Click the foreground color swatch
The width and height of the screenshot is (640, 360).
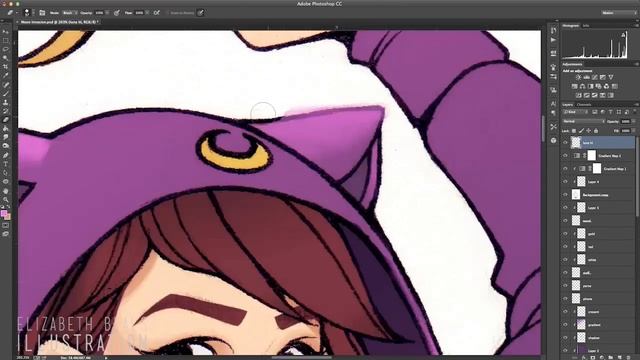[4, 213]
